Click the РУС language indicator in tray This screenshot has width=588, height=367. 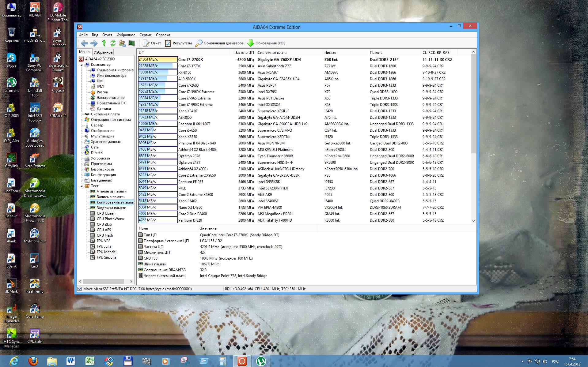tap(555, 361)
